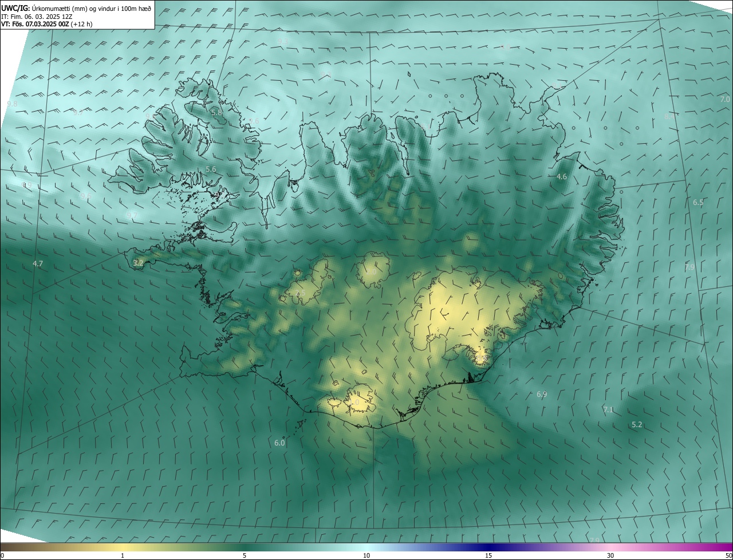Click the 5.2 value label on map
The image size is (733, 560).
coord(637,425)
